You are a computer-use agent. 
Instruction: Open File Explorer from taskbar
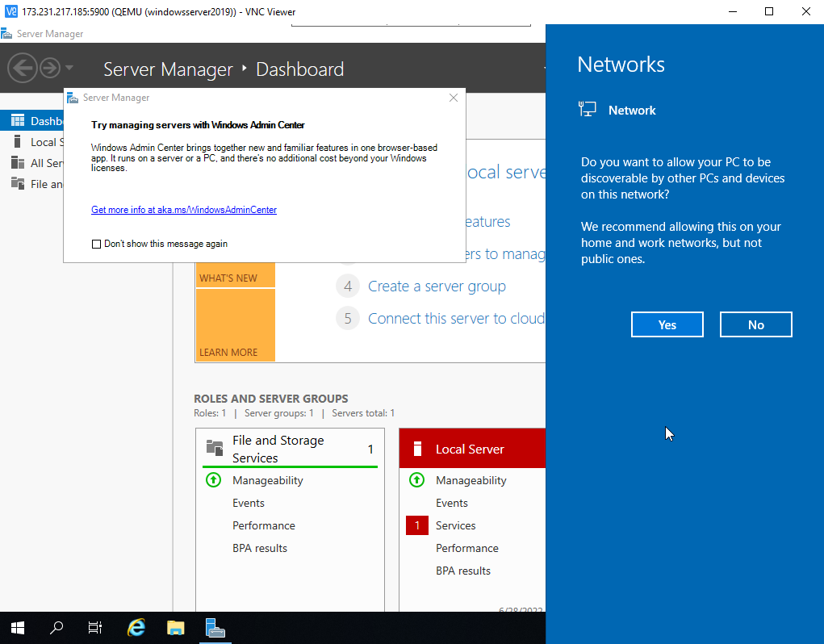(x=175, y=628)
